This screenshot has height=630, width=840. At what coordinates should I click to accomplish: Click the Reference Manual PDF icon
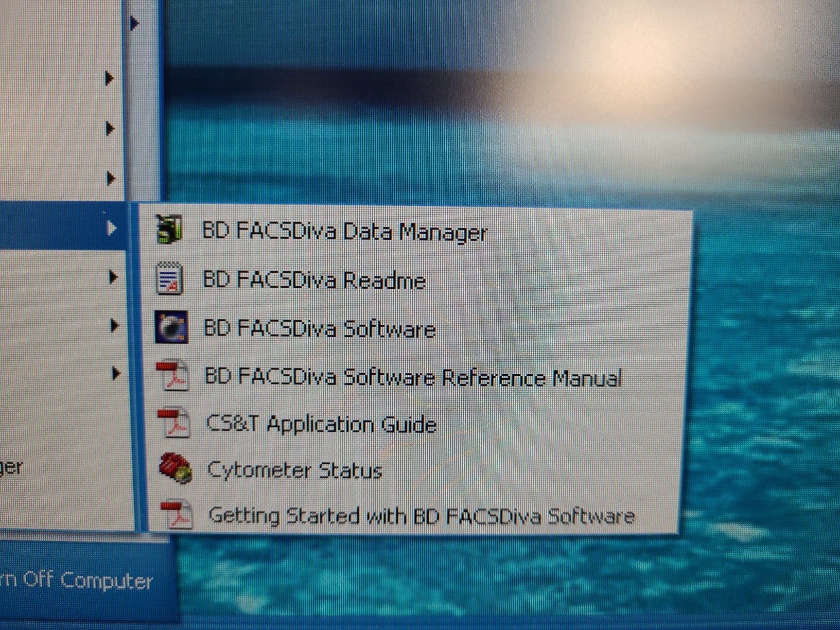pyautogui.click(x=173, y=375)
